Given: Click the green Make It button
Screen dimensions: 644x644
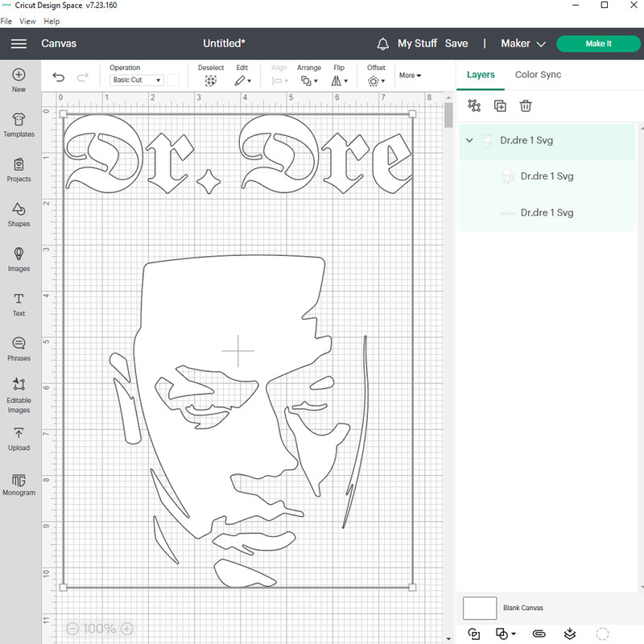Looking at the screenshot, I should pos(598,43).
